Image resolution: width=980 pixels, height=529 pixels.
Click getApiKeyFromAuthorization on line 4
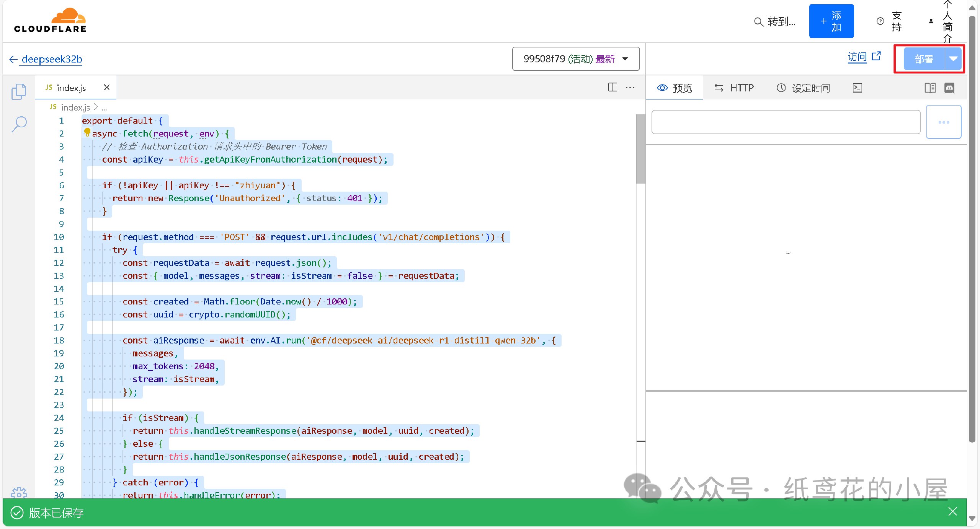coord(270,160)
